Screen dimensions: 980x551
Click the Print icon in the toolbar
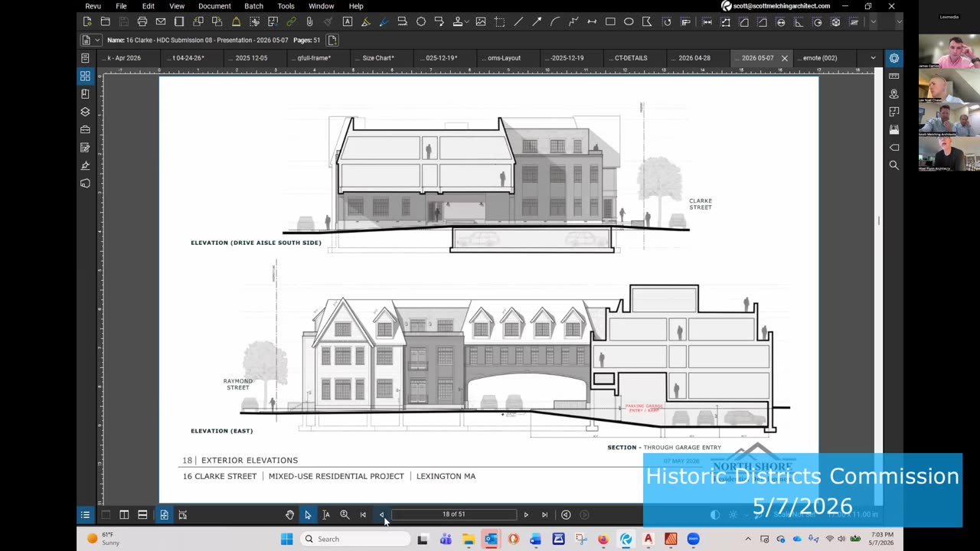pyautogui.click(x=142, y=21)
